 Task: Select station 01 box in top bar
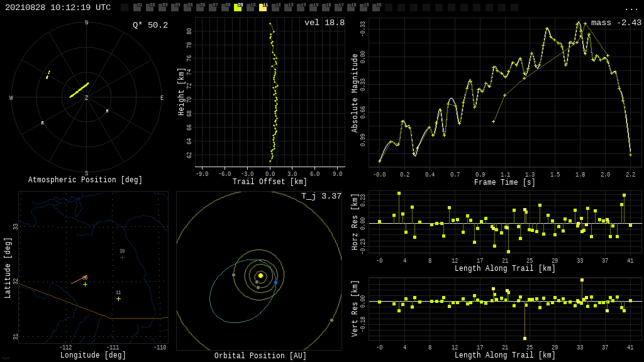click(137, 8)
